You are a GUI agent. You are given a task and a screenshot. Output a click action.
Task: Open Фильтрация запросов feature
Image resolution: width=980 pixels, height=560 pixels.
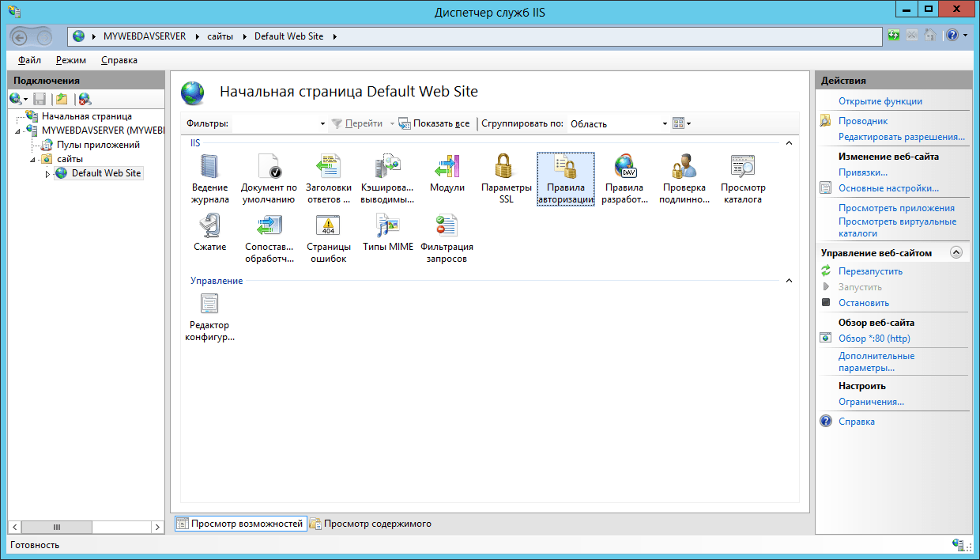[x=447, y=238]
